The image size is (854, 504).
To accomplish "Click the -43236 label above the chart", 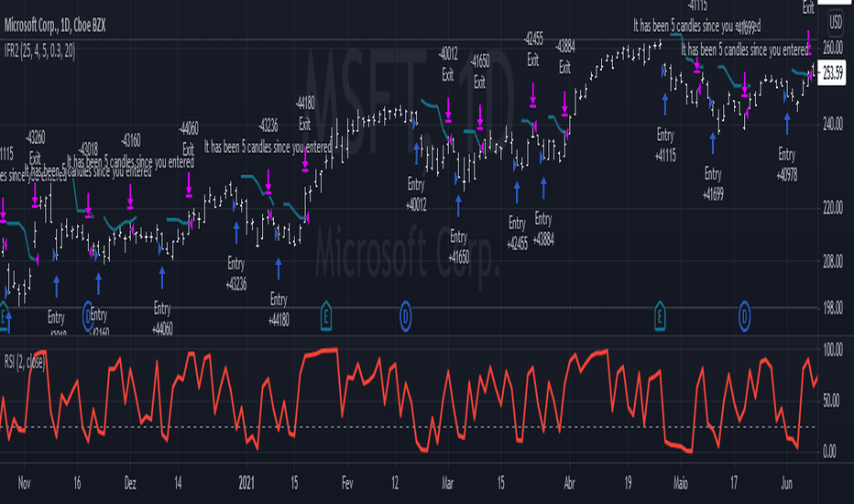I will pyautogui.click(x=268, y=126).
